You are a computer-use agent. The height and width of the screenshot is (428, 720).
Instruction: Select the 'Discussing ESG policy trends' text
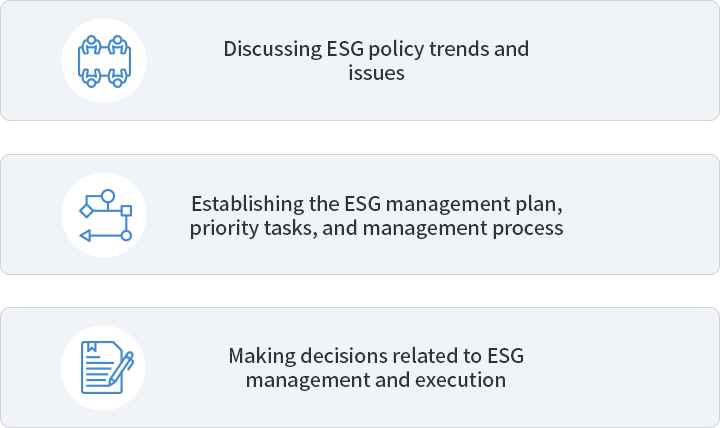376,49
